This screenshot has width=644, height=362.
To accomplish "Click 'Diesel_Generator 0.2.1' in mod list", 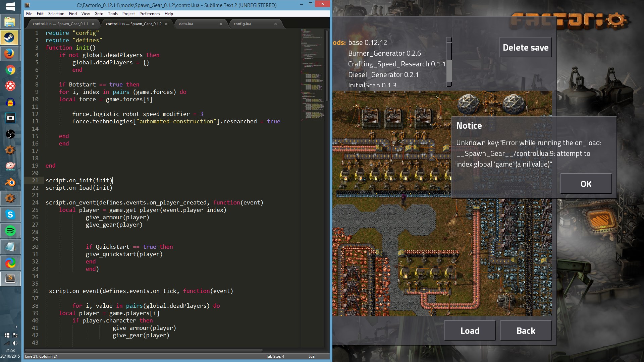I will 383,75.
